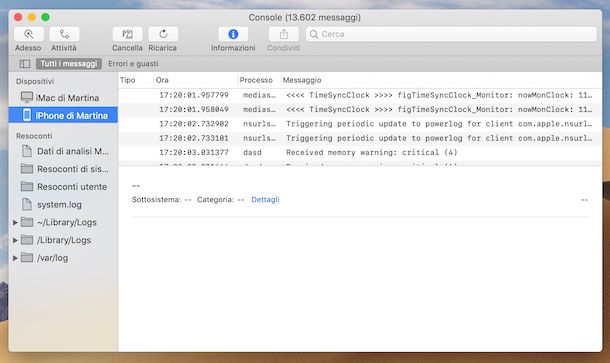Click the Adesso toolbar button
This screenshot has width=610, height=363.
(x=28, y=34)
